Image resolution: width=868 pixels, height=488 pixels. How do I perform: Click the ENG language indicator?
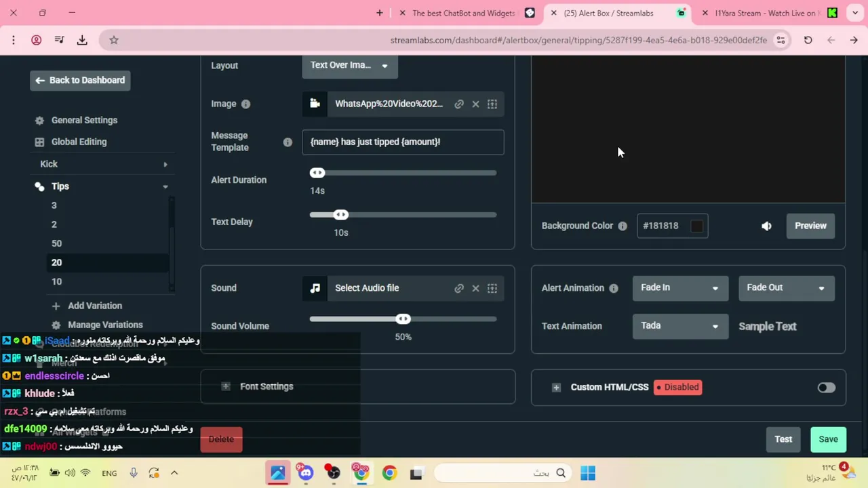pos(109,473)
